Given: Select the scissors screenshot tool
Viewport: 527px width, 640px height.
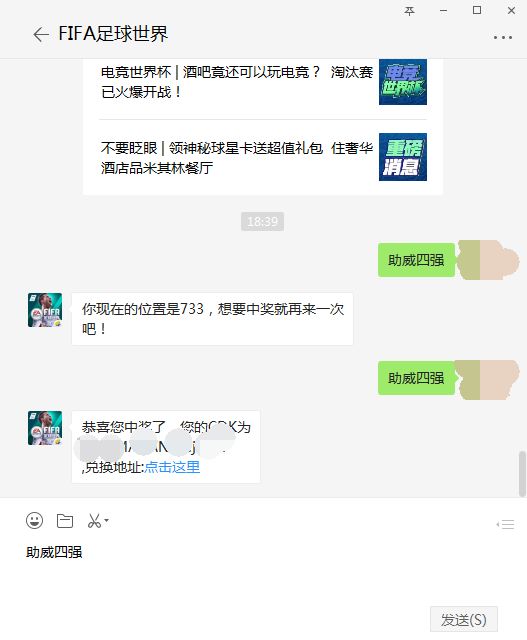Looking at the screenshot, I should coord(94,521).
